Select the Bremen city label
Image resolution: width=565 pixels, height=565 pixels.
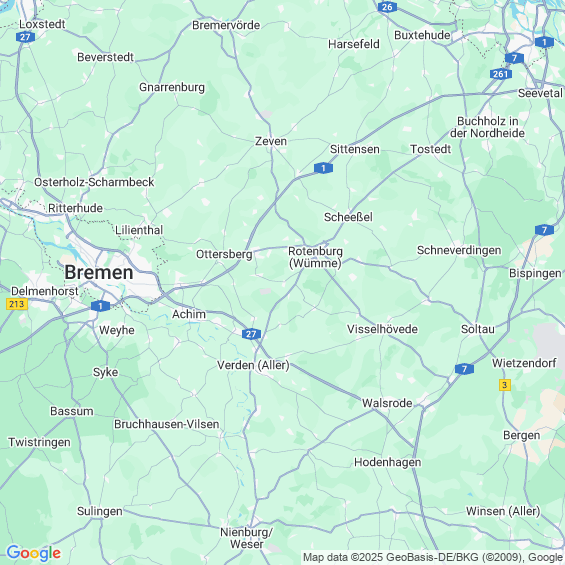coord(99,272)
